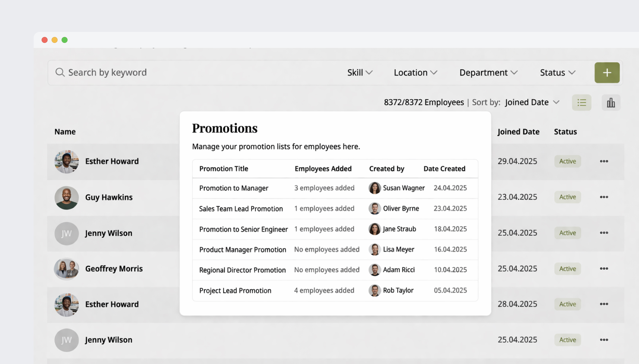Click Date Created column header
Image resolution: width=639 pixels, height=364 pixels.
(444, 169)
